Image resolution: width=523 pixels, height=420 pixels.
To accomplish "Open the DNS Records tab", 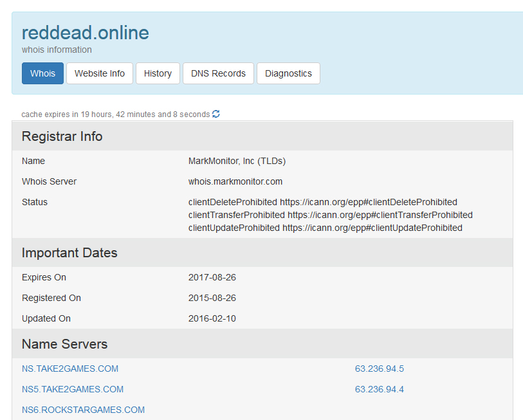I will click(219, 73).
